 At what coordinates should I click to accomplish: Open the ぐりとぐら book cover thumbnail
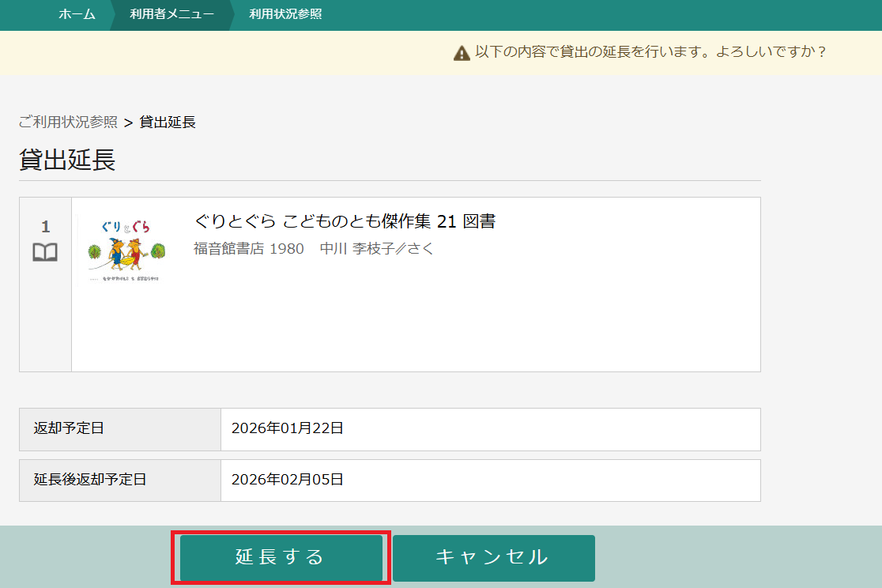click(x=126, y=249)
